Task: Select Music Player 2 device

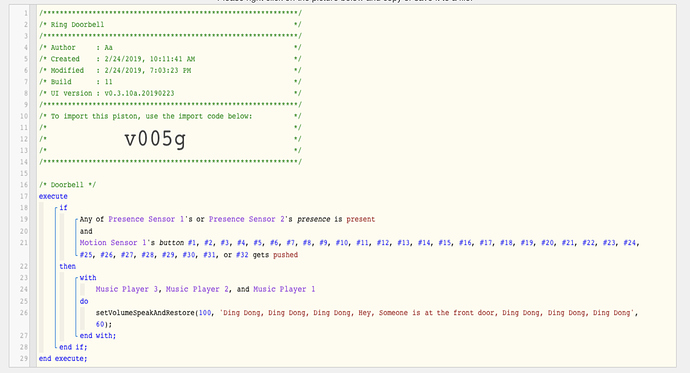Action: click(x=197, y=289)
